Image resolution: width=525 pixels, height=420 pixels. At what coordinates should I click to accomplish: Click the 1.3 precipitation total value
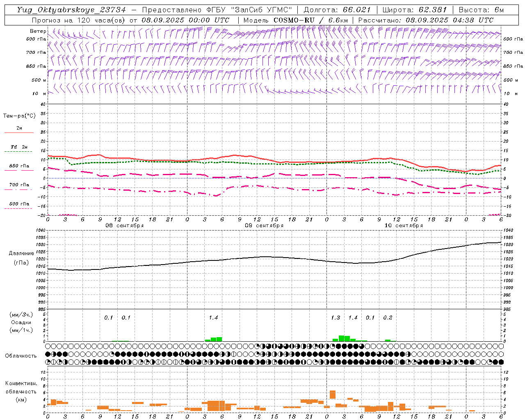[x=336, y=318]
